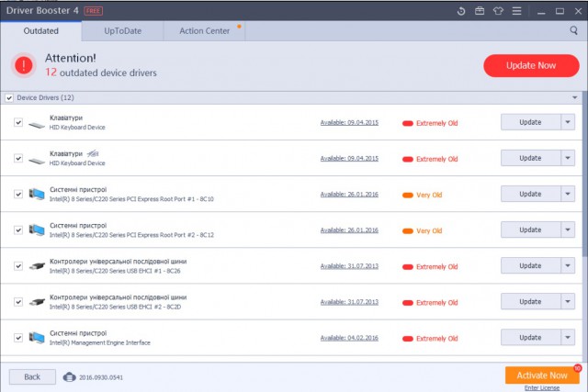Click the small badge beside second Клавіатури

pos(93,153)
